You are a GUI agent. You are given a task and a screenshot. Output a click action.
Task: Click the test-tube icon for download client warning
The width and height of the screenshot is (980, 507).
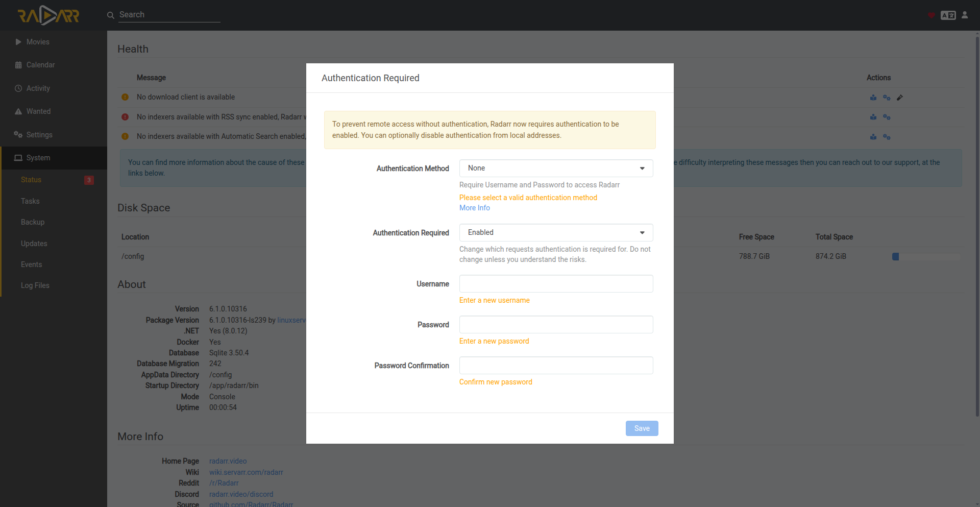[x=900, y=98]
